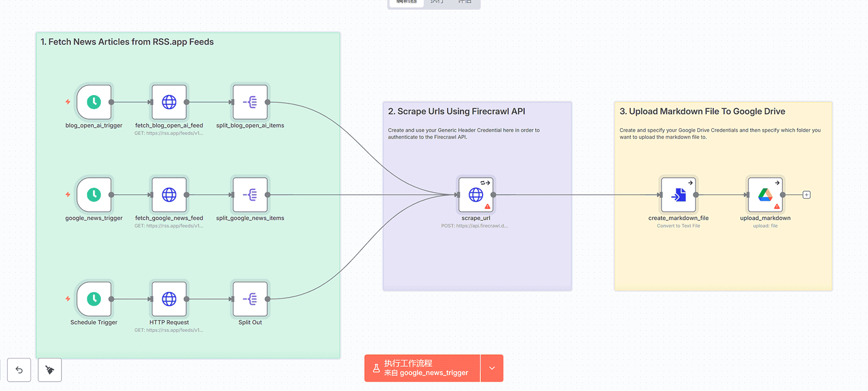The width and height of the screenshot is (868, 391).
Task: Select the create_markdown_file node
Action: point(678,195)
